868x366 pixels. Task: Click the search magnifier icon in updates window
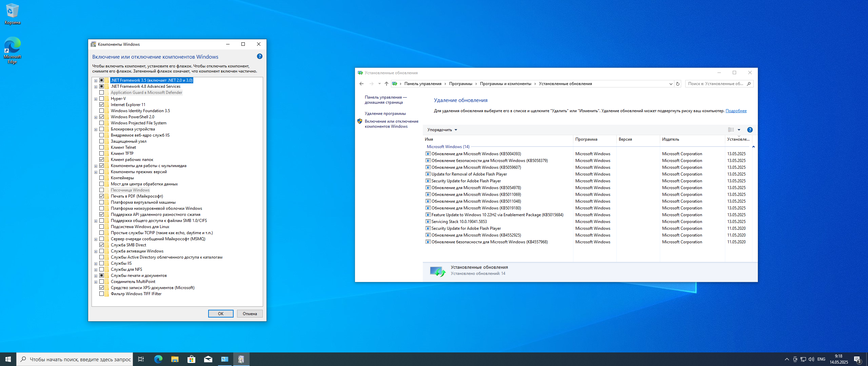pos(749,84)
